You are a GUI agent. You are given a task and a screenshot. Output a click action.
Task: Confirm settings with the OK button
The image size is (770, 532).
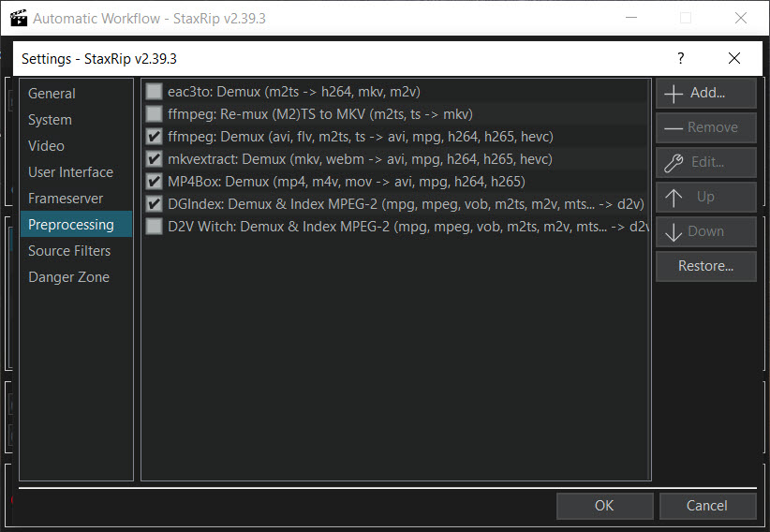click(x=604, y=506)
